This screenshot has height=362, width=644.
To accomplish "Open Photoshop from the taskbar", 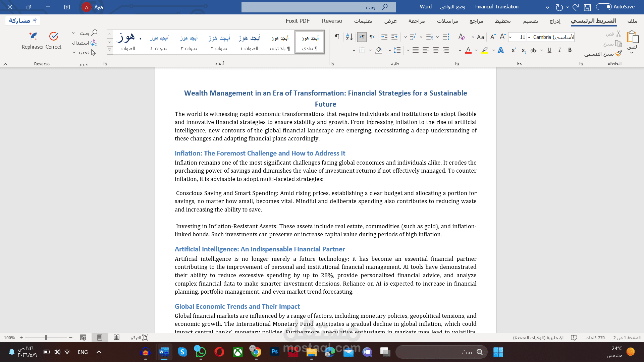I will pyautogui.click(x=275, y=352).
